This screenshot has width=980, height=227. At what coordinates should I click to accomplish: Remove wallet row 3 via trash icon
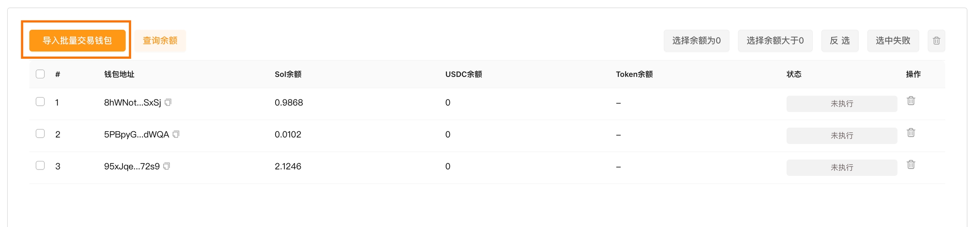point(911,165)
